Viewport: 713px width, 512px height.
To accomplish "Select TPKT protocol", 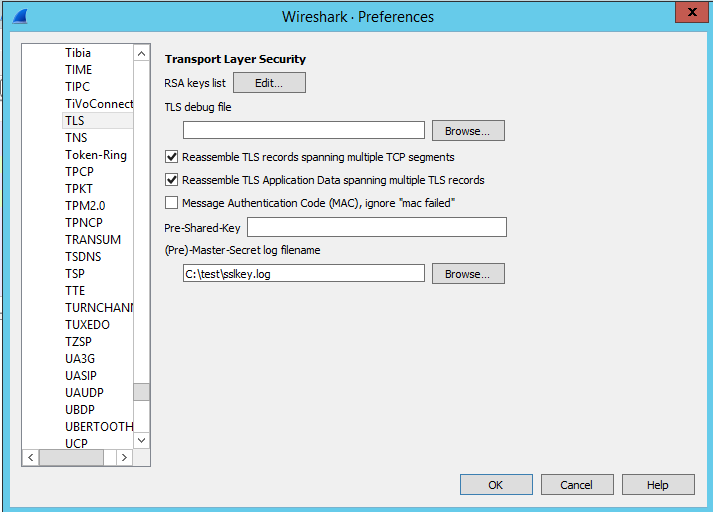I will [79, 188].
